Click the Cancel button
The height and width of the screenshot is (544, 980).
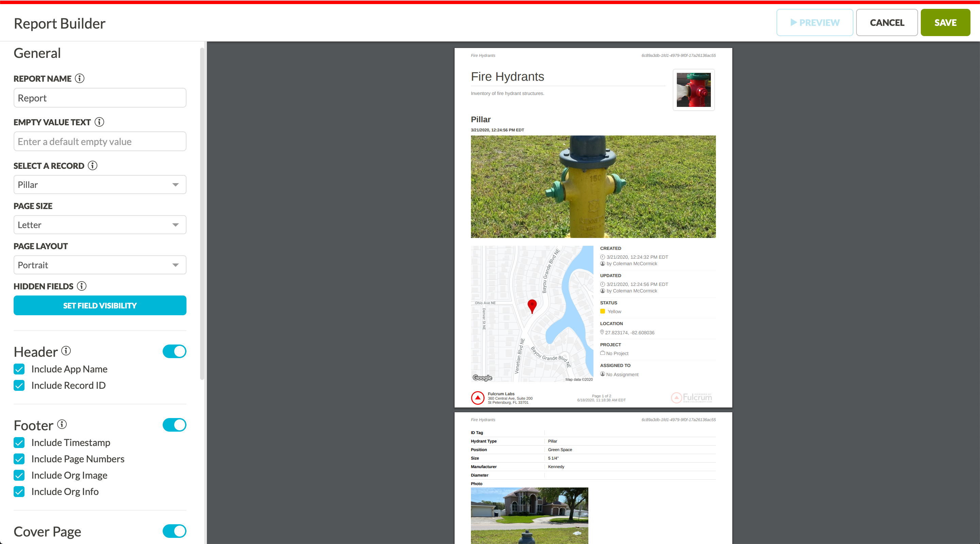click(887, 22)
